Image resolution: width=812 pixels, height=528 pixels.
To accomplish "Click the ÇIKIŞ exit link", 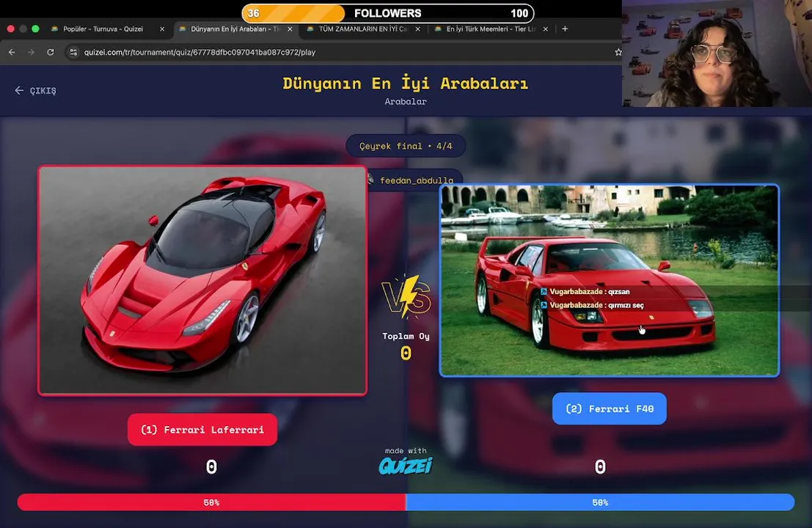I will tap(35, 91).
